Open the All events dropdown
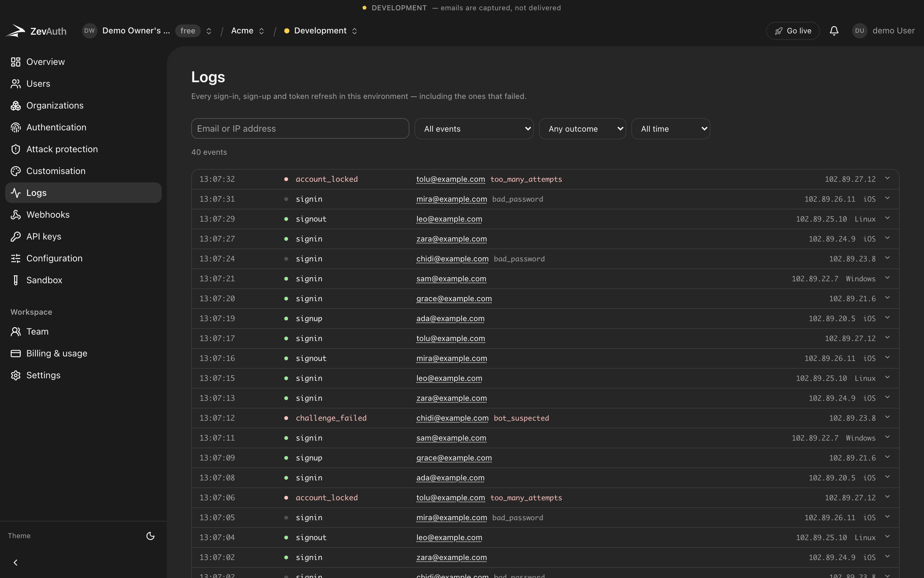Viewport: 924px width, 578px height. pyautogui.click(x=474, y=129)
